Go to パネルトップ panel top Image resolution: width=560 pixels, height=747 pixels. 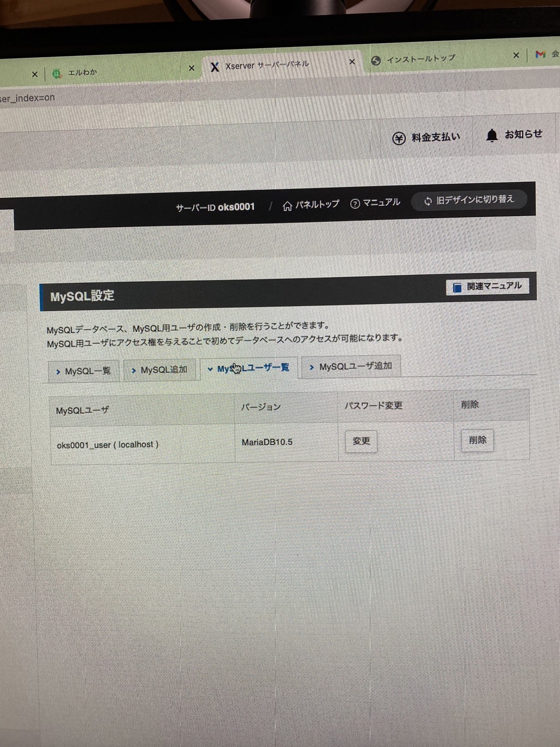(x=311, y=205)
